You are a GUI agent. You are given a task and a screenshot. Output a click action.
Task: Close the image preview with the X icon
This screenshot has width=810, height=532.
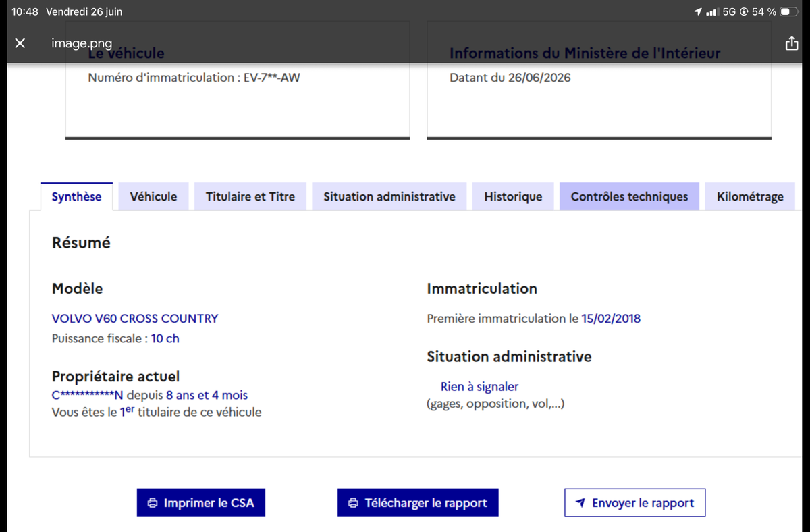20,43
